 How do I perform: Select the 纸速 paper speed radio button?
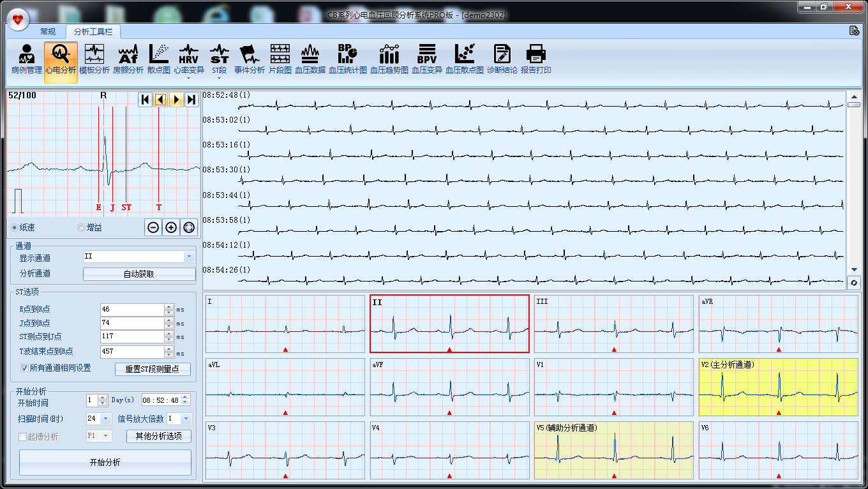[15, 228]
